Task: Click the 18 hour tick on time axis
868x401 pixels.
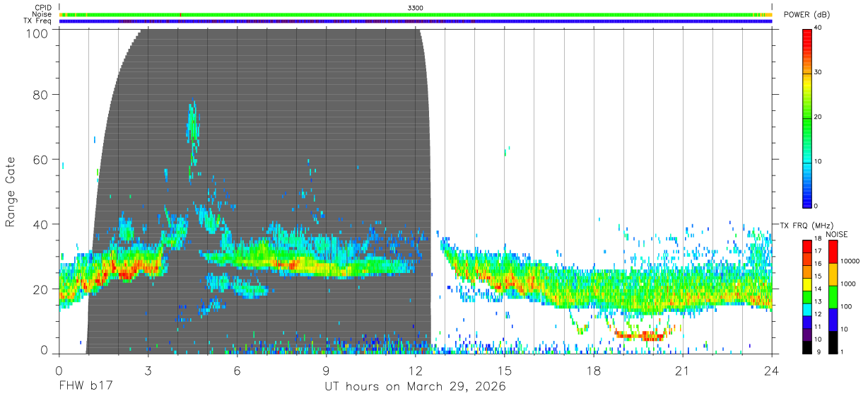Action: pyautogui.click(x=594, y=370)
